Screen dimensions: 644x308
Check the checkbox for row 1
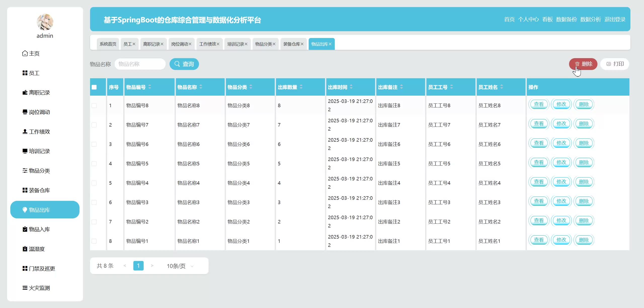coord(94,105)
